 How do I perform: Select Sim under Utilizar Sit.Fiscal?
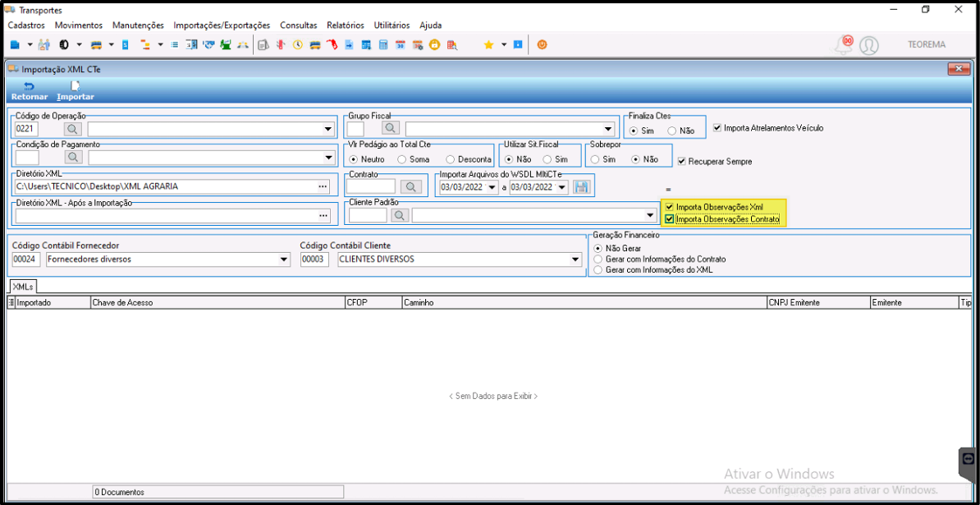pyautogui.click(x=555, y=159)
